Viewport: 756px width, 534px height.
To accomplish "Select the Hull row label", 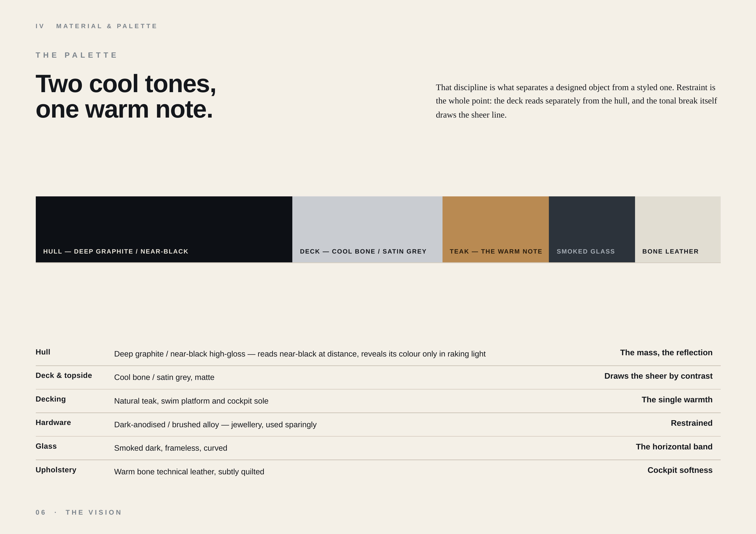I will [x=43, y=352].
